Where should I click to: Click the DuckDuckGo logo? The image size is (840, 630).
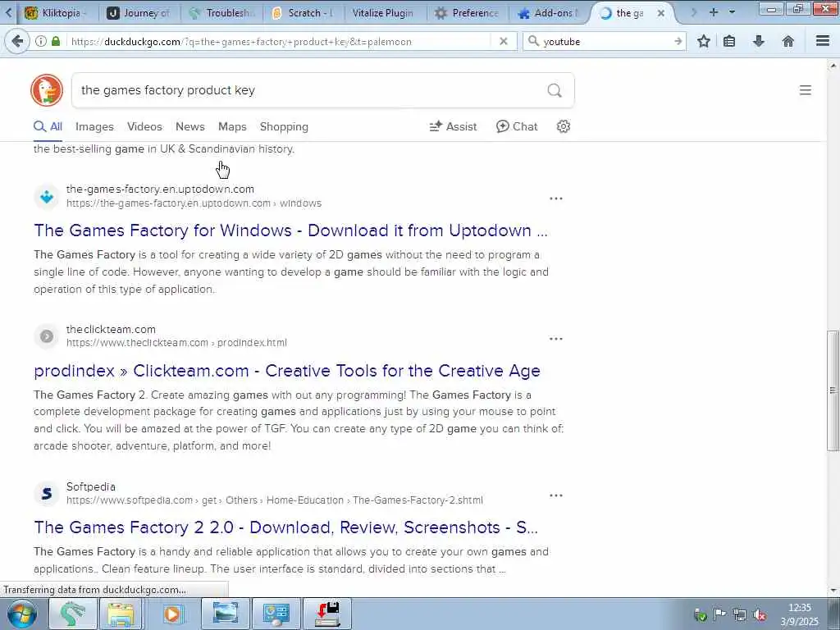pyautogui.click(x=47, y=90)
